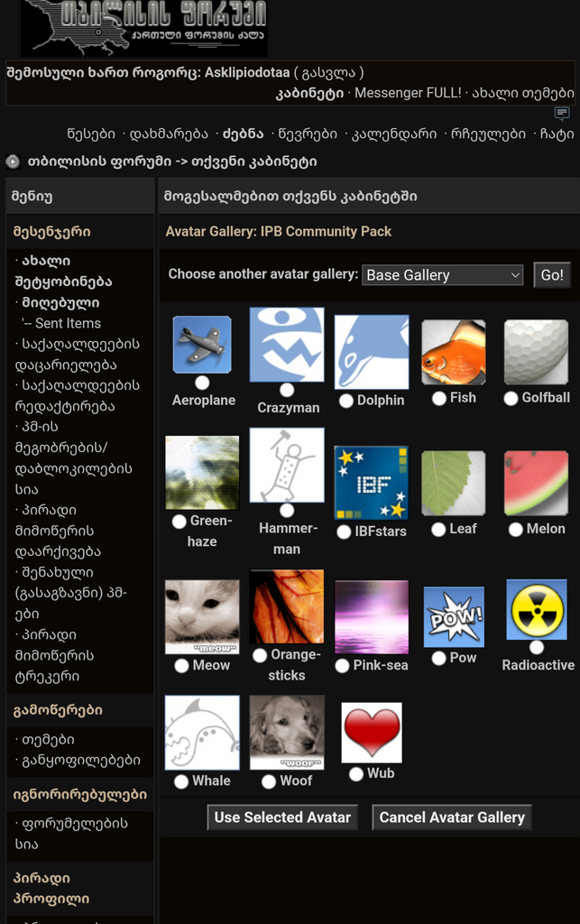Select the Golfball radio button
The image size is (580, 924).
511,398
